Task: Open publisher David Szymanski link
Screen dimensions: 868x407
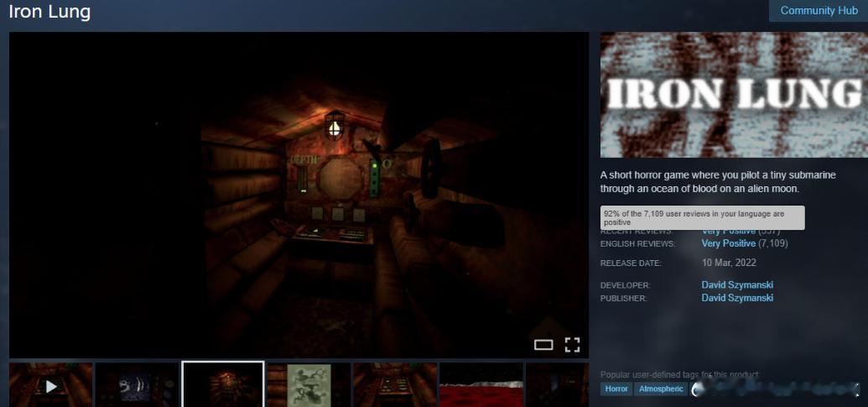Action: pos(737,298)
